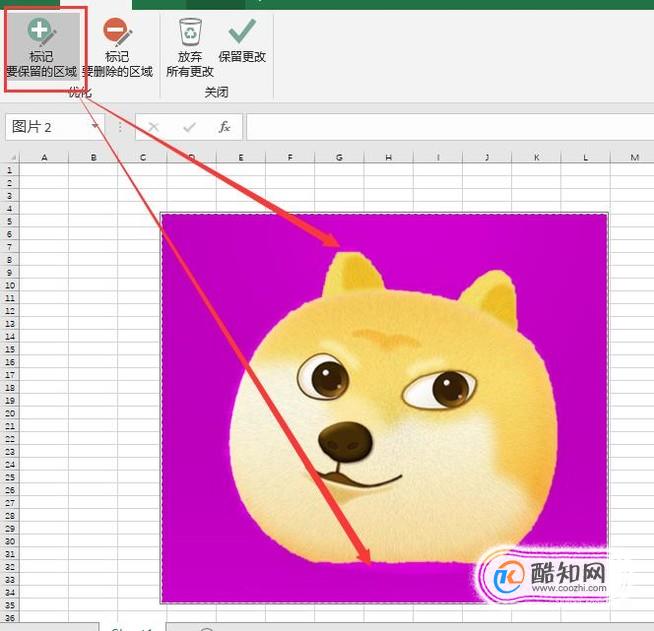The height and width of the screenshot is (631, 654).
Task: Select column M header
Action: pyautogui.click(x=634, y=157)
